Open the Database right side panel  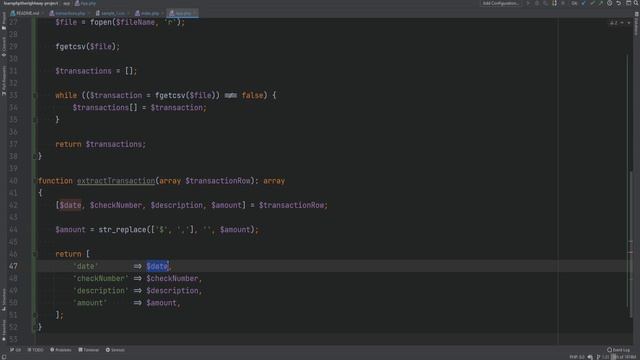pos(636,23)
